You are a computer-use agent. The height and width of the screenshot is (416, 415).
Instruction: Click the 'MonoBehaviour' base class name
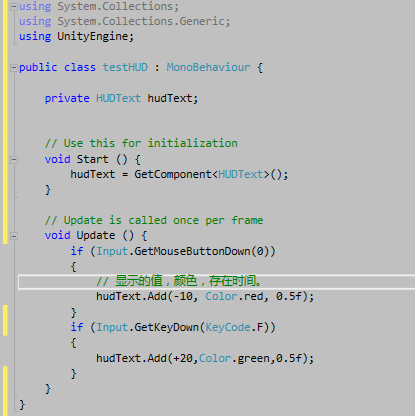click(x=208, y=67)
